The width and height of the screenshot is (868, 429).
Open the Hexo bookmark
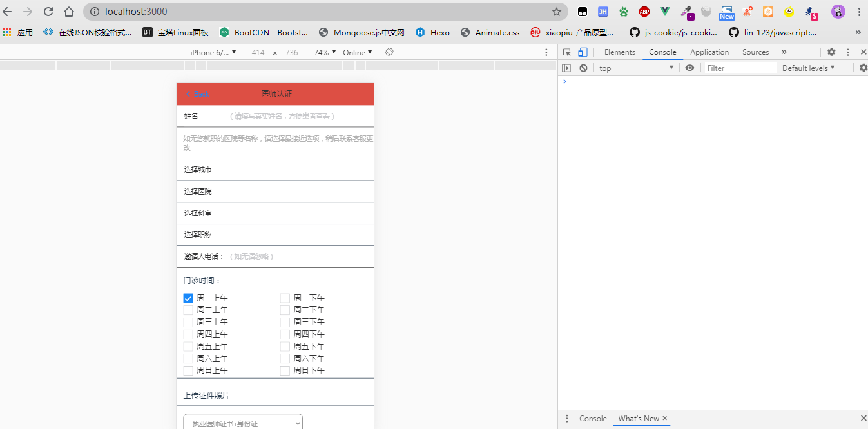pos(433,32)
